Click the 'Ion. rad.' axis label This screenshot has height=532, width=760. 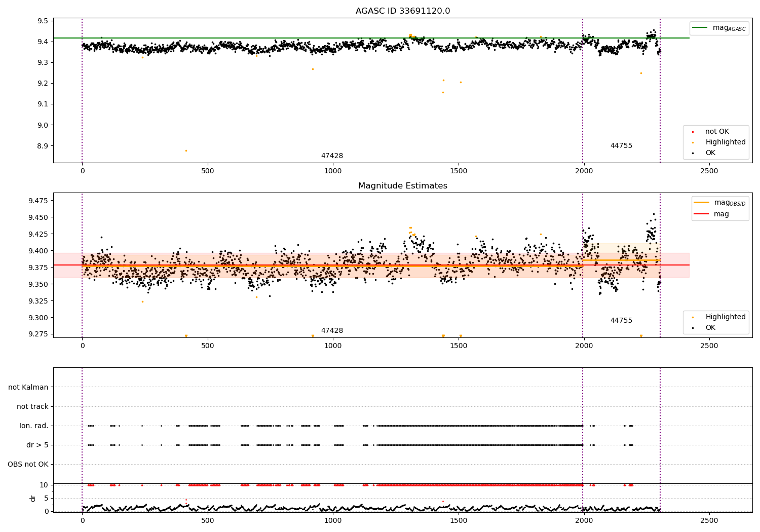pyautogui.click(x=34, y=426)
